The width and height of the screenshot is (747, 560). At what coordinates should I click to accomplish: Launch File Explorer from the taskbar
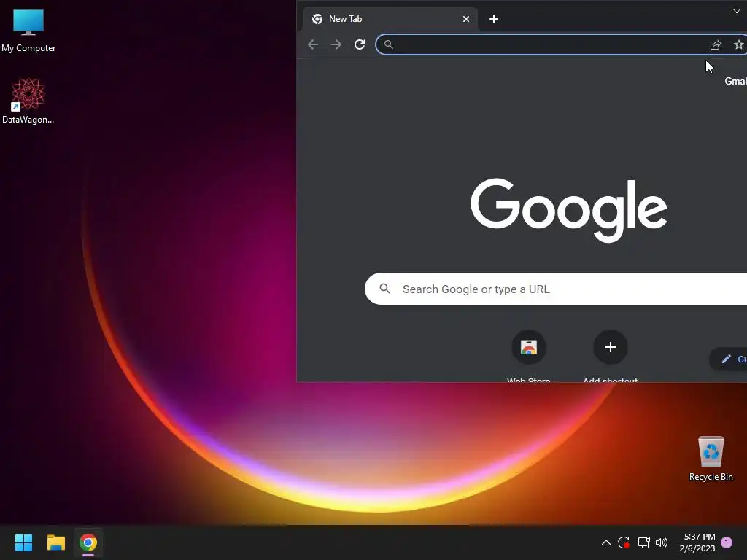pyautogui.click(x=55, y=542)
